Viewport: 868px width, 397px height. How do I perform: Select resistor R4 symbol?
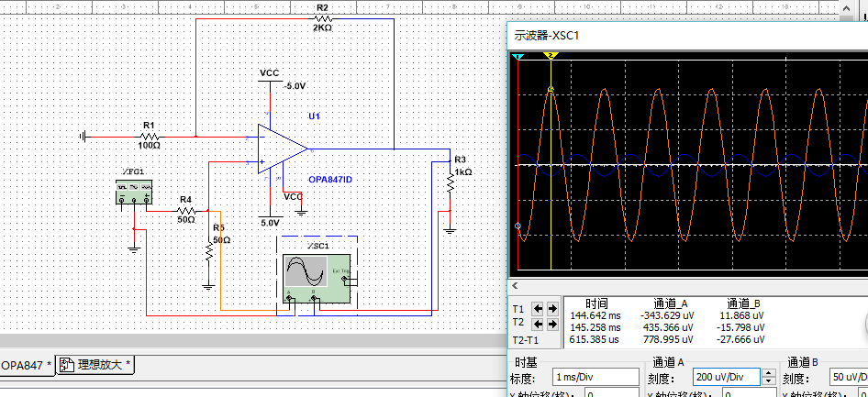[186, 211]
